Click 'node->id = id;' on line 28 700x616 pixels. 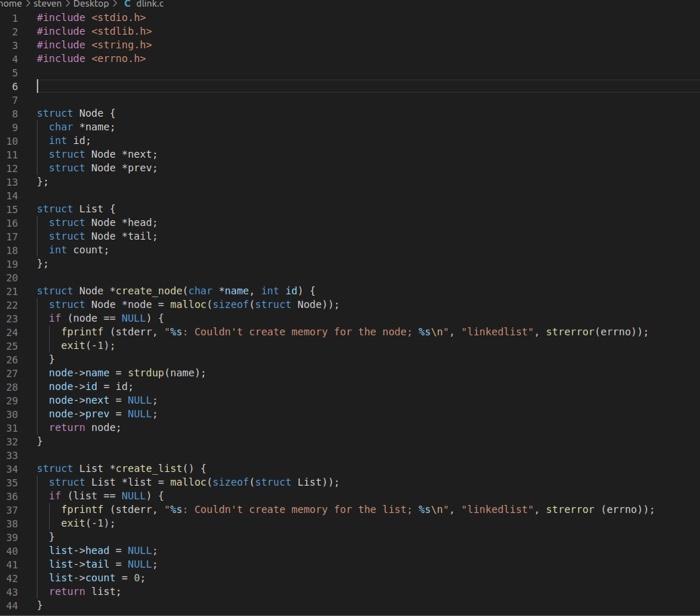91,387
